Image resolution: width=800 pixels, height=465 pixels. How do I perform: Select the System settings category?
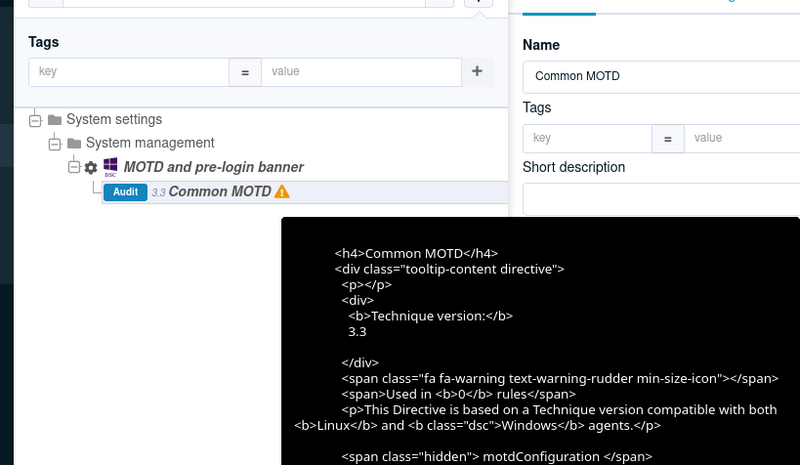[114, 119]
